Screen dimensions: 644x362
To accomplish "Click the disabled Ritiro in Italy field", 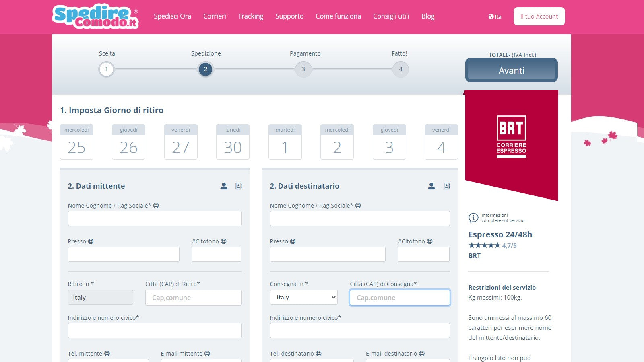I will point(101,297).
